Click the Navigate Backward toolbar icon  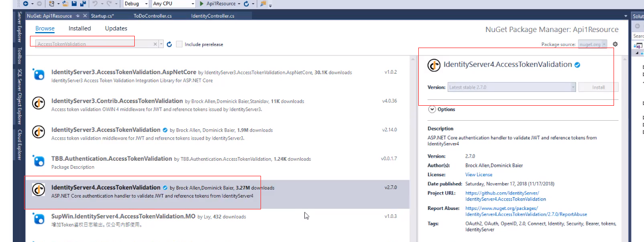pyautogui.click(x=26, y=4)
